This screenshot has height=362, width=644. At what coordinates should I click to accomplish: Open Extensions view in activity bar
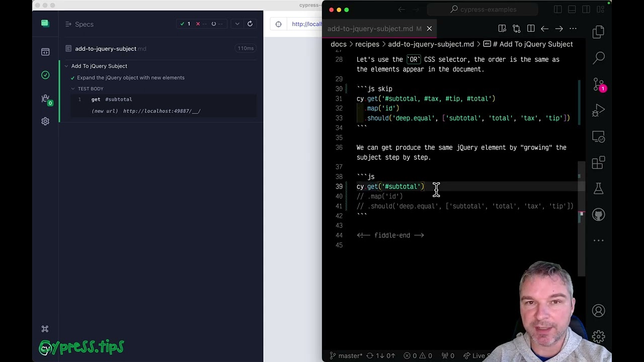click(x=598, y=162)
